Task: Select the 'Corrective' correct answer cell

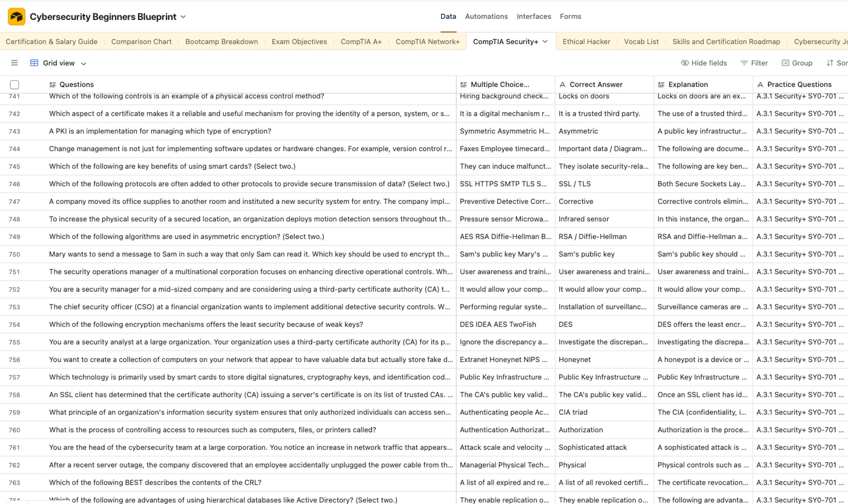Action: point(604,202)
